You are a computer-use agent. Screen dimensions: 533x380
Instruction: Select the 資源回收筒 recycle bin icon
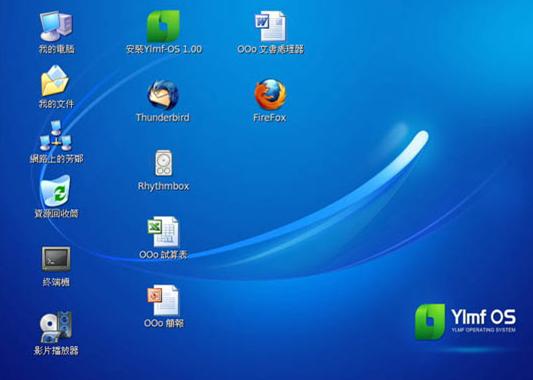(x=55, y=190)
